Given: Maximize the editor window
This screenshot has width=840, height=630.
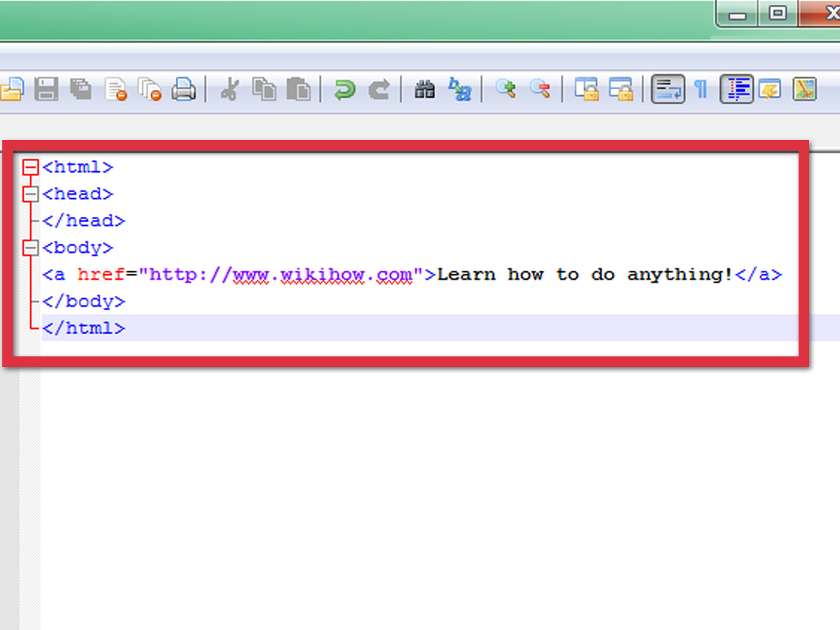Looking at the screenshot, I should pos(778,13).
